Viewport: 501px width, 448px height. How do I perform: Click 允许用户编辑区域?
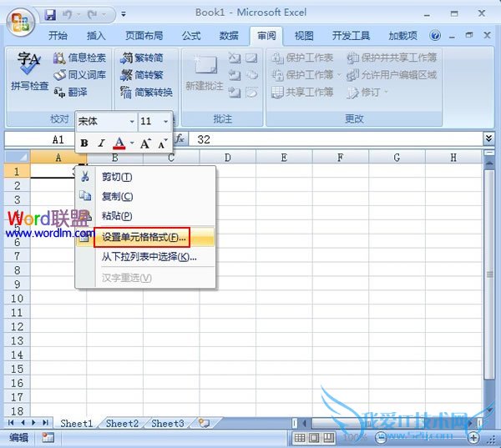[392, 75]
